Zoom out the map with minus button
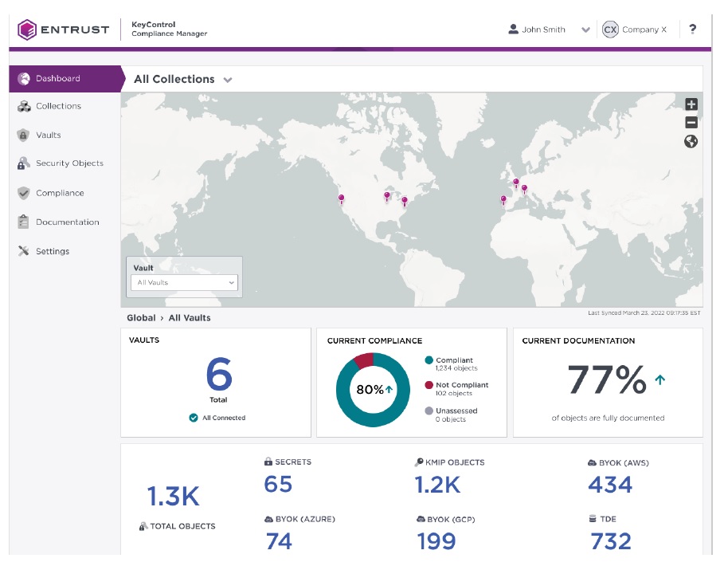Screen dimensions: 728x562 click(691, 122)
